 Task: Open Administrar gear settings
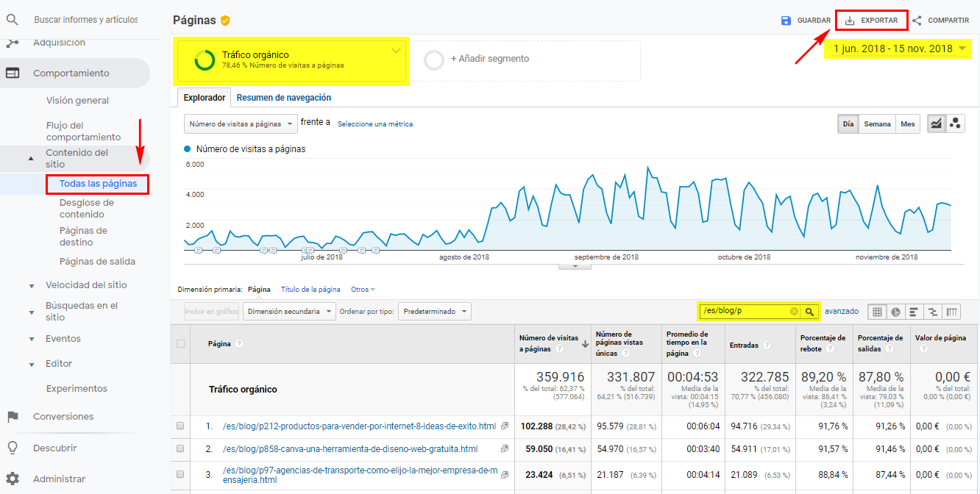(13, 479)
